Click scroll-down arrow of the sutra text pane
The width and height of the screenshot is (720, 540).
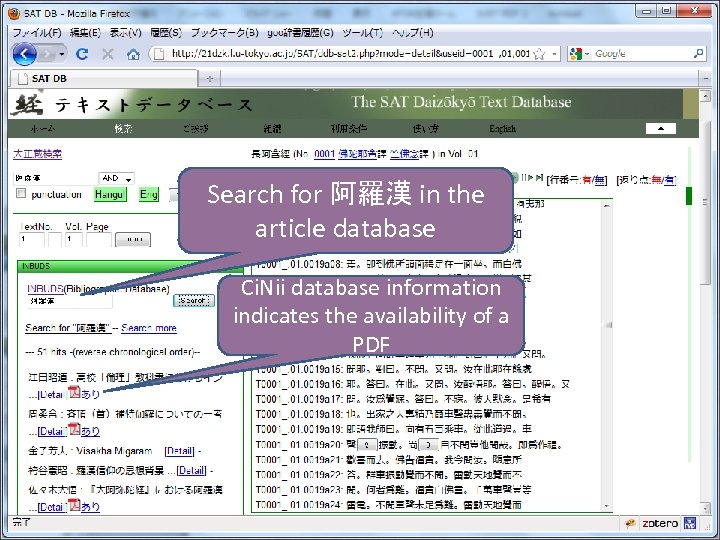[x=608, y=506]
